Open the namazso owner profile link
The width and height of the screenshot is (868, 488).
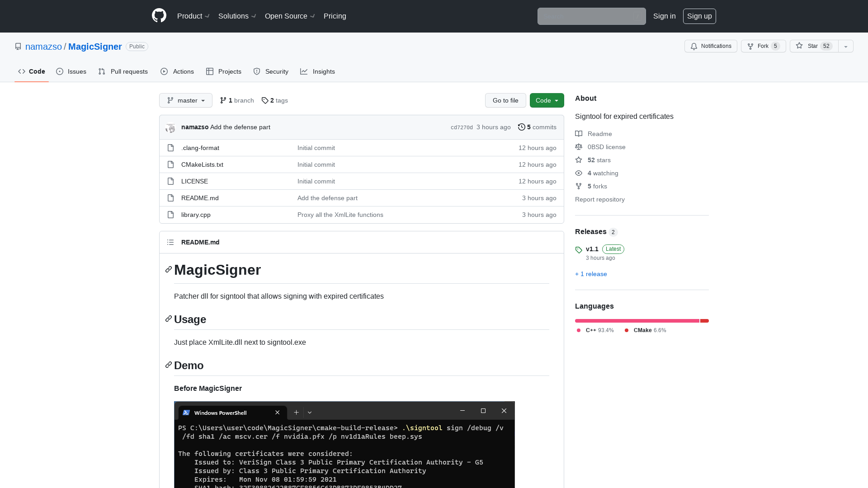point(43,47)
